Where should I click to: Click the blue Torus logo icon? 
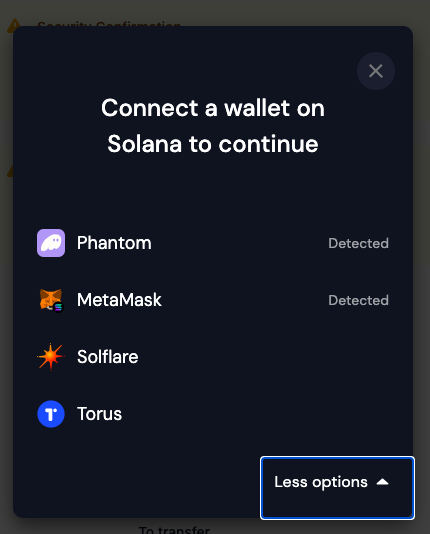click(51, 414)
